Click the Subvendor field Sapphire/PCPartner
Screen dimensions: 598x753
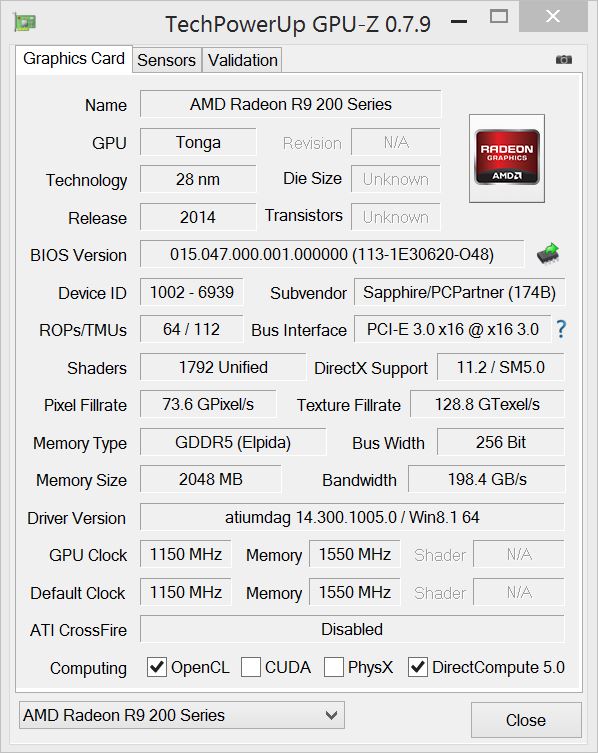[x=459, y=292]
